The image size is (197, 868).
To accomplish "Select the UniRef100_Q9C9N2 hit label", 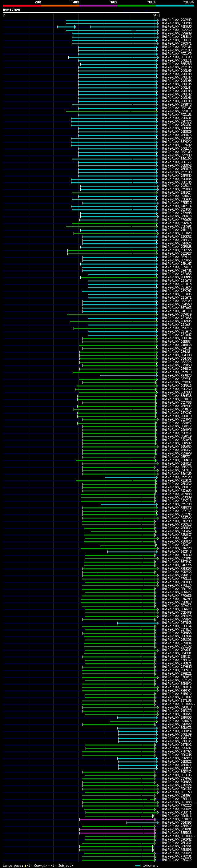I will 177,839.
